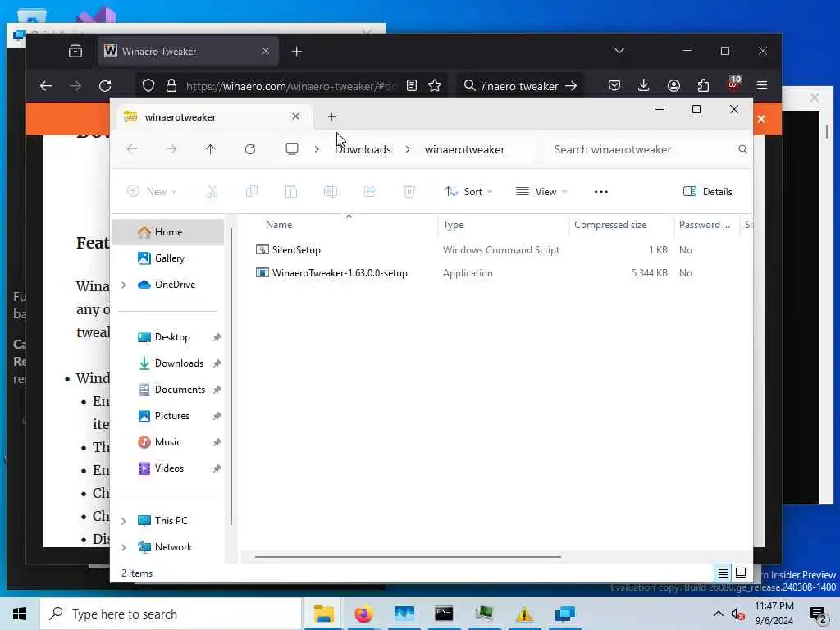Expand the This PC tree node
Image resolution: width=840 pixels, height=630 pixels.
click(x=124, y=521)
